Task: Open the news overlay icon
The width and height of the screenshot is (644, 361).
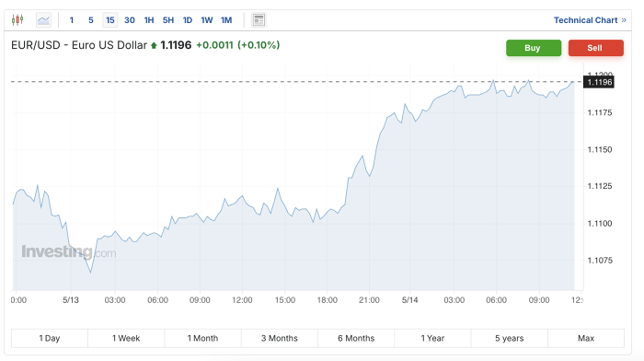Action: (x=259, y=19)
